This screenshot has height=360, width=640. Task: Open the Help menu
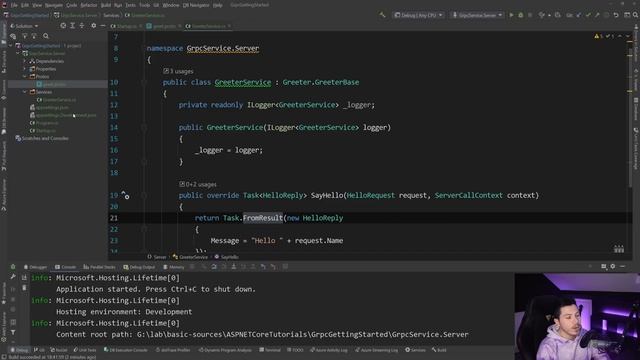point(218,5)
